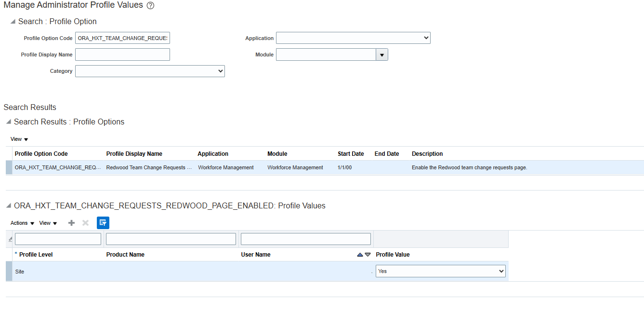Click the Module text input field
644x314 pixels.
pos(326,55)
